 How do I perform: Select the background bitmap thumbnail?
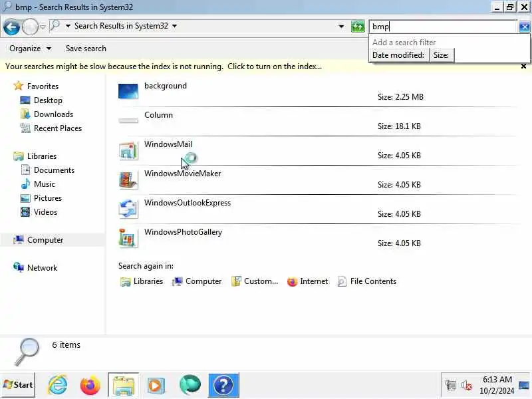click(x=128, y=91)
